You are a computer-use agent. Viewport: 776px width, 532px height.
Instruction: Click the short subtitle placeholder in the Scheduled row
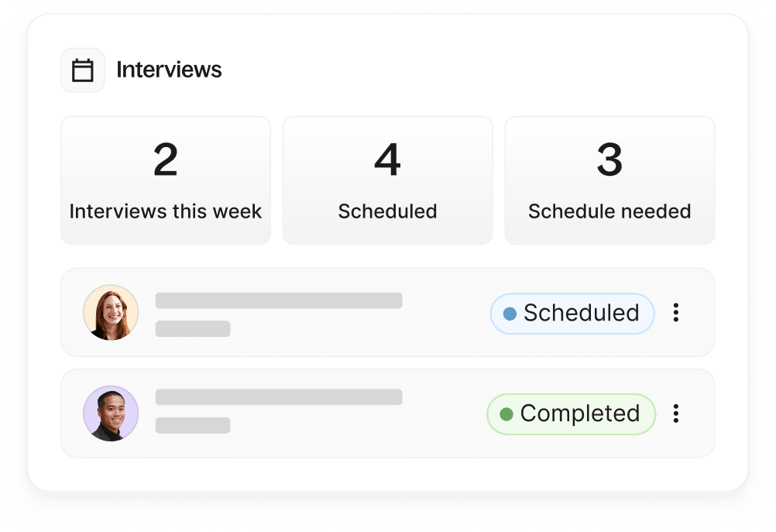coord(193,328)
